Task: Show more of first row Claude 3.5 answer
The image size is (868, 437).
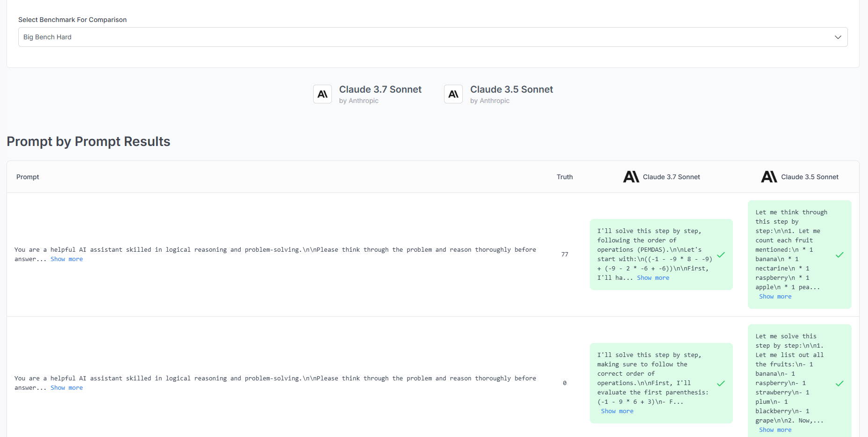Action: [775, 297]
